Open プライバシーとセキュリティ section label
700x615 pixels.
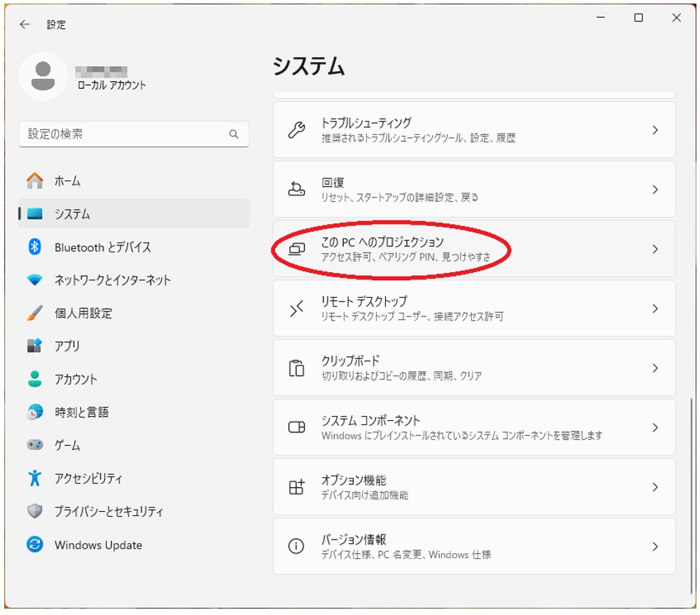pyautogui.click(x=109, y=511)
